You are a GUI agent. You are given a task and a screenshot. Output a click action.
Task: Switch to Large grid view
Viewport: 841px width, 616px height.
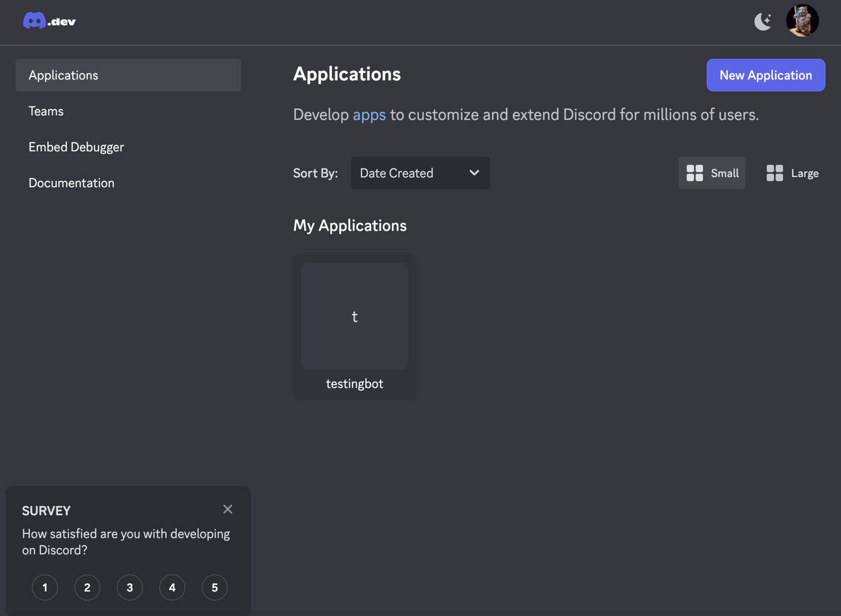coord(792,173)
